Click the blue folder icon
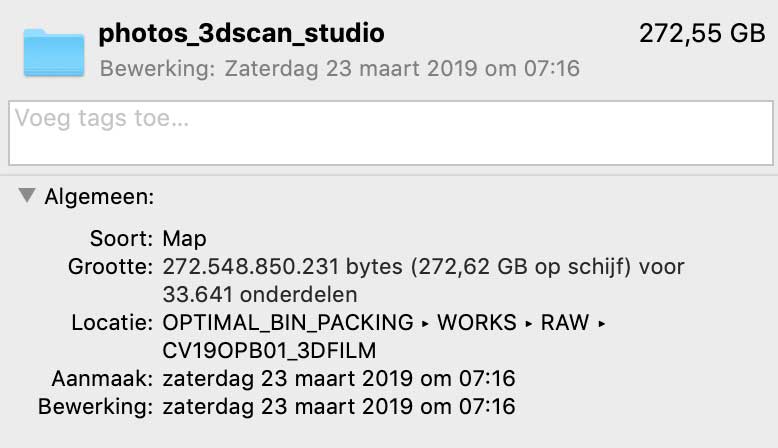778x448 pixels. tap(56, 52)
